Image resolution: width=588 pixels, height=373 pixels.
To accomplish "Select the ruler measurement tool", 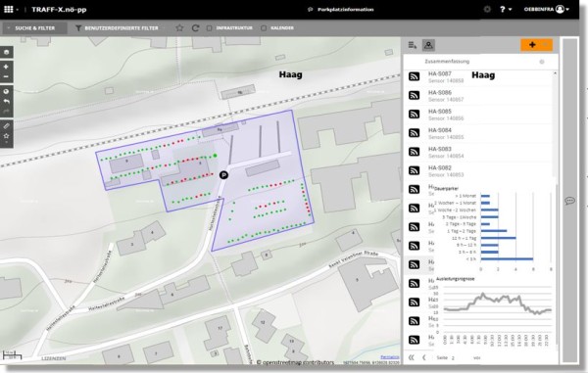I will pyautogui.click(x=7, y=126).
